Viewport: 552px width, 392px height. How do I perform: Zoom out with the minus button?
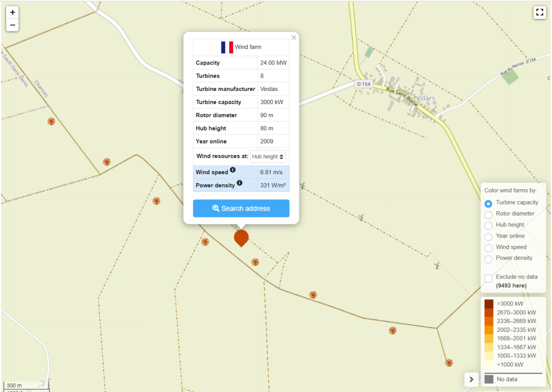click(12, 25)
